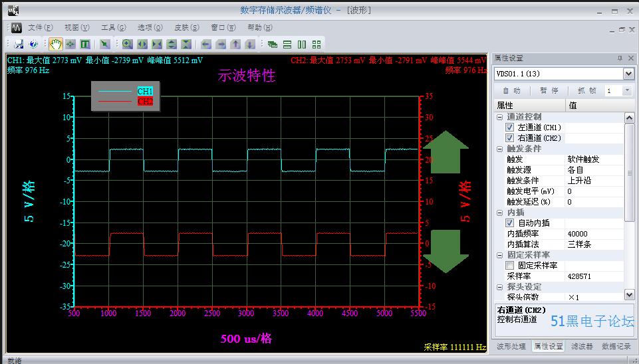The width and height of the screenshot is (639, 364).
Task: Click the 采样率 value 428571
Action: [579, 276]
